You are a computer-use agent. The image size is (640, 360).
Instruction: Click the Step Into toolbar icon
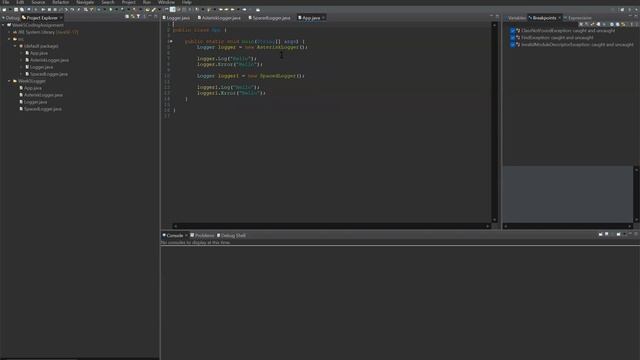tap(66, 9)
